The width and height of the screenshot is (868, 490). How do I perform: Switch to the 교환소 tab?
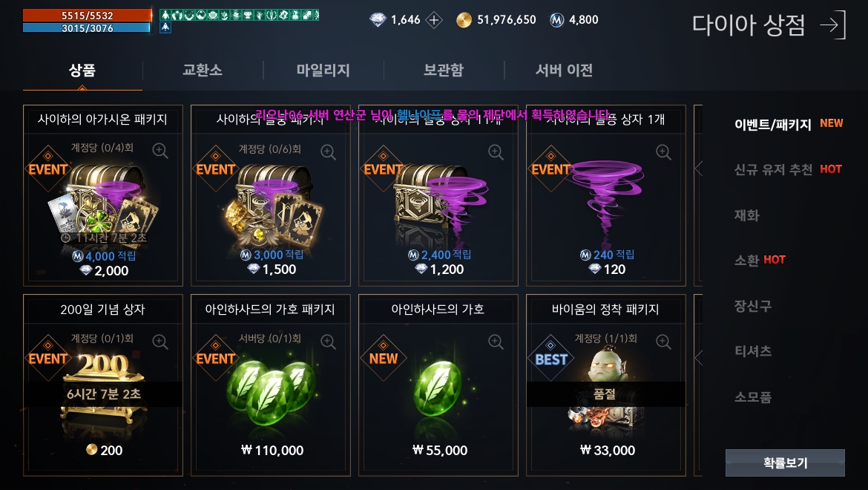(203, 71)
